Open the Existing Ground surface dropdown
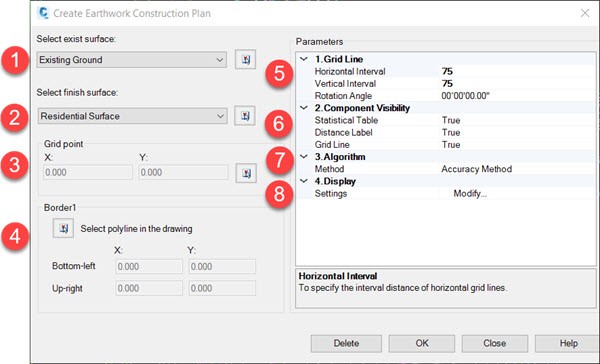This screenshot has width=600, height=364. coord(132,60)
